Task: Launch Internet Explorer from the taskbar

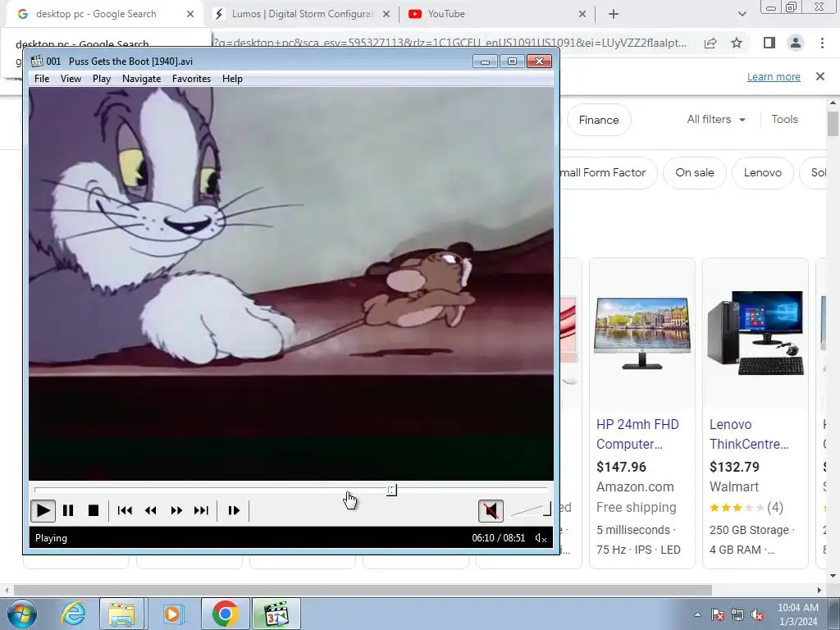Action: 73,614
